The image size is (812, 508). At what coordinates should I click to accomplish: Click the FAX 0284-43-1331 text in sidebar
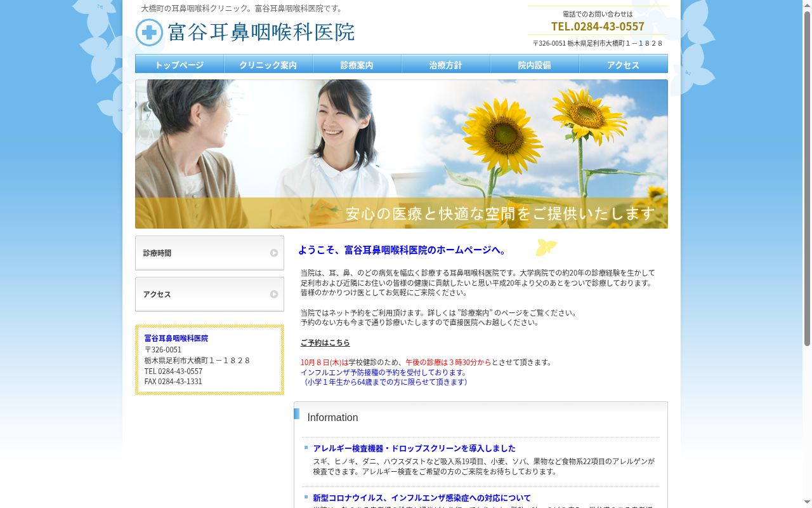173,382
